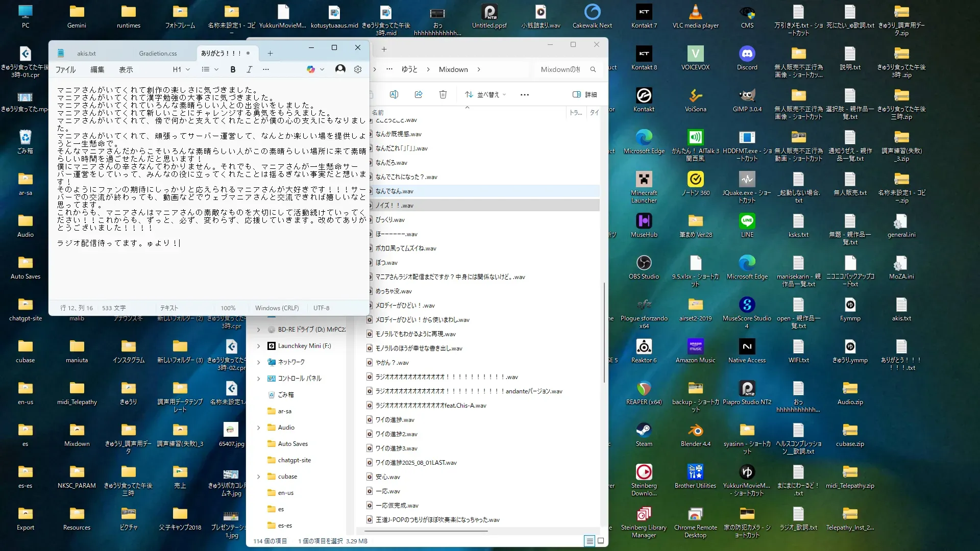Click the rename icon in Explorer toolbar

[394, 94]
